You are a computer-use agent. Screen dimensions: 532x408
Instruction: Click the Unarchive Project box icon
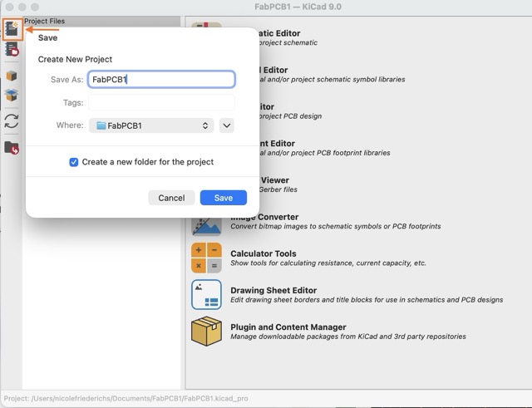tap(12, 95)
